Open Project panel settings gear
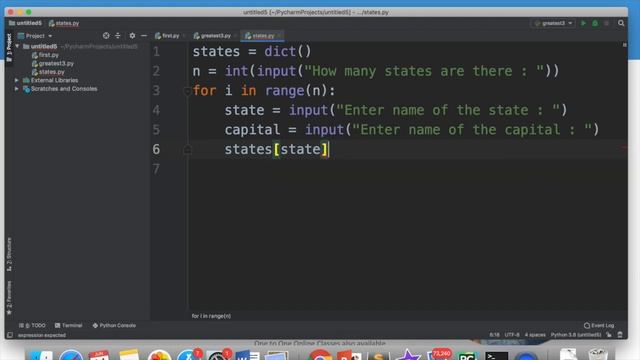640x360 pixels. tap(132, 36)
